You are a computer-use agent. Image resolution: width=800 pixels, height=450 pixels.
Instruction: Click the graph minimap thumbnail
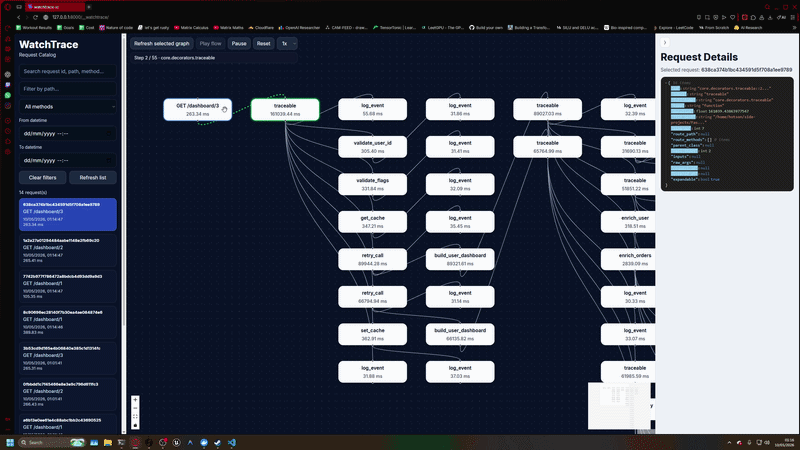pyautogui.click(x=619, y=406)
